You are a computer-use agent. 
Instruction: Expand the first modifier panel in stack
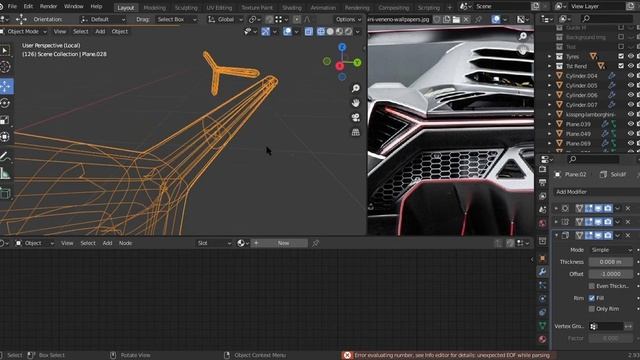556,209
